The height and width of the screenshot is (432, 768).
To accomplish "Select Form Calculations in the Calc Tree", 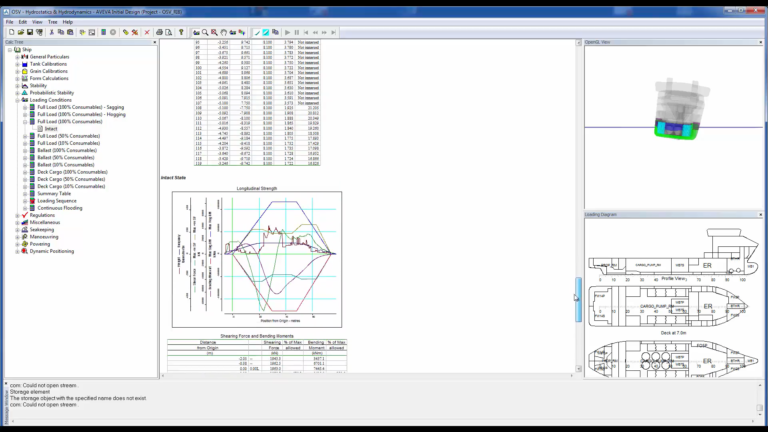I will tap(49, 78).
